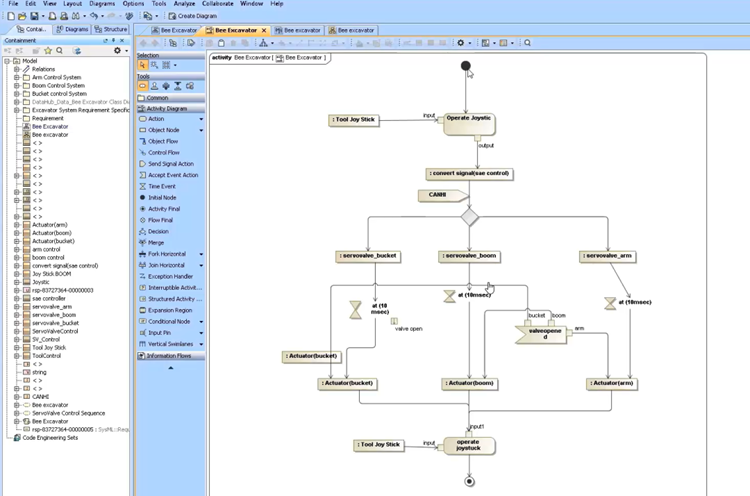Expand the Information Flows palette group
Viewport: 750px width, 496px height.
click(x=170, y=355)
